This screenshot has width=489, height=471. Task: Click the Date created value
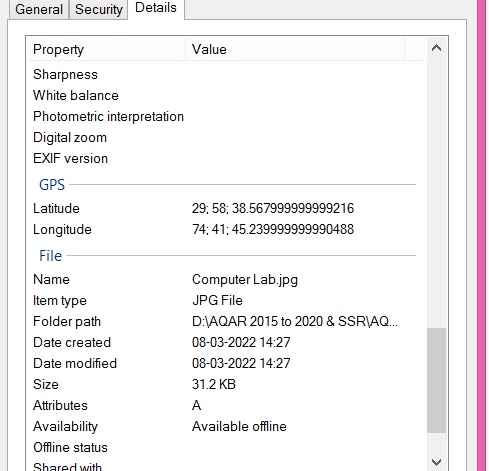pyautogui.click(x=241, y=343)
